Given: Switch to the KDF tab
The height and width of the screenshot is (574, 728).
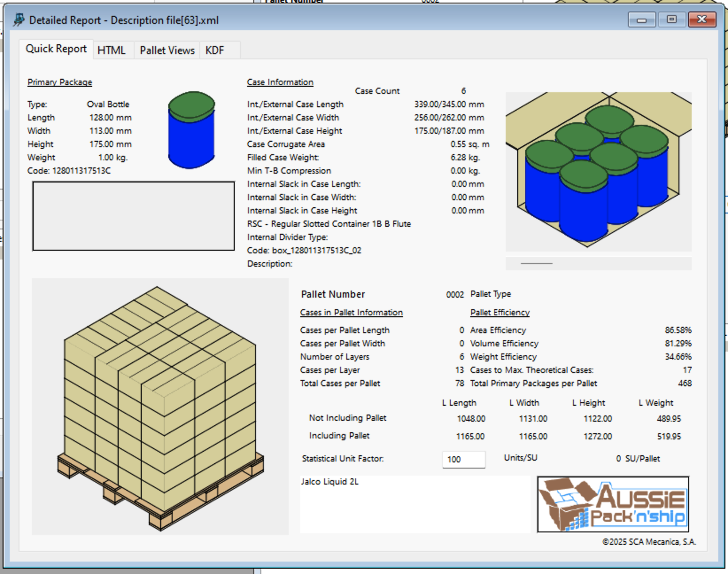Looking at the screenshot, I should [x=215, y=50].
